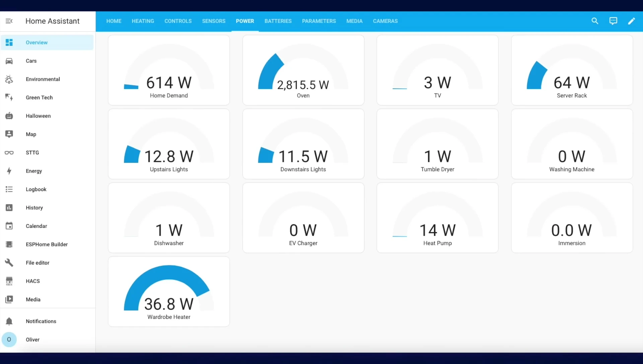Open the Heat Pump gauge card
Viewport: 643px width, 364px height.
click(x=437, y=218)
